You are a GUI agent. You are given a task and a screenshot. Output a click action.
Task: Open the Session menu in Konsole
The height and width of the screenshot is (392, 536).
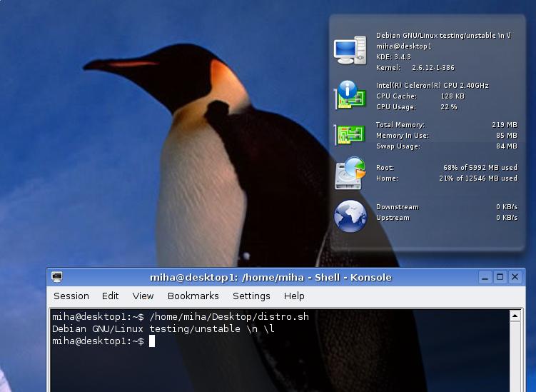point(71,296)
